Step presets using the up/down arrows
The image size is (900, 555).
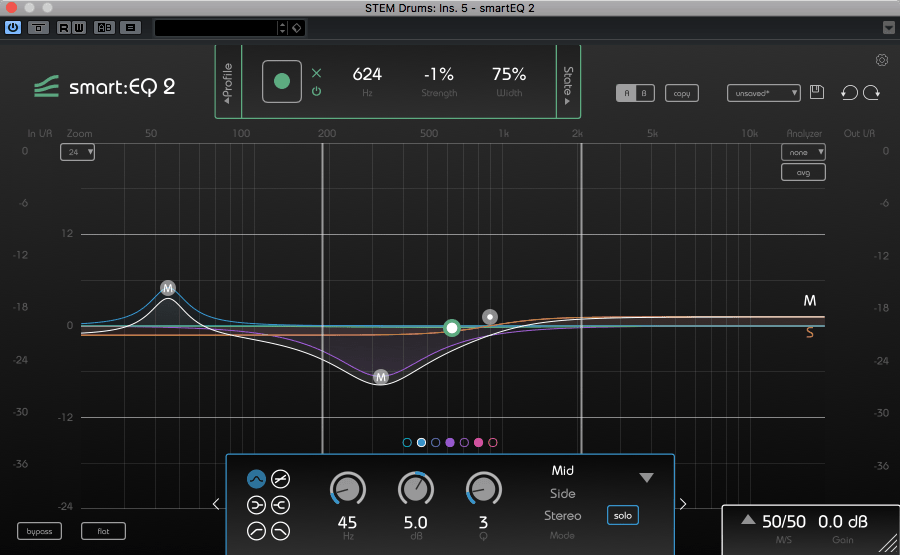click(x=282, y=28)
